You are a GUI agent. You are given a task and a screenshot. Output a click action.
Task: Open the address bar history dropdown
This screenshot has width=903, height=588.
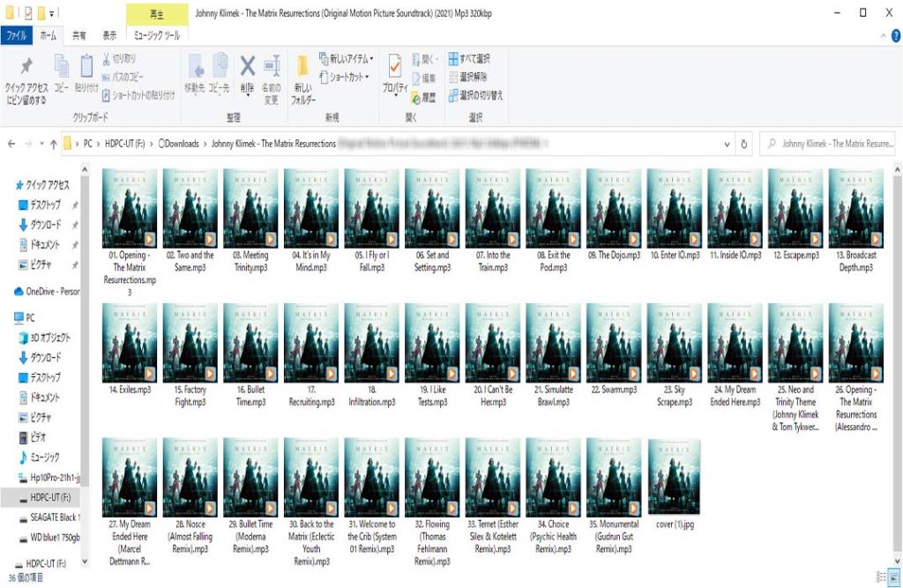[727, 144]
